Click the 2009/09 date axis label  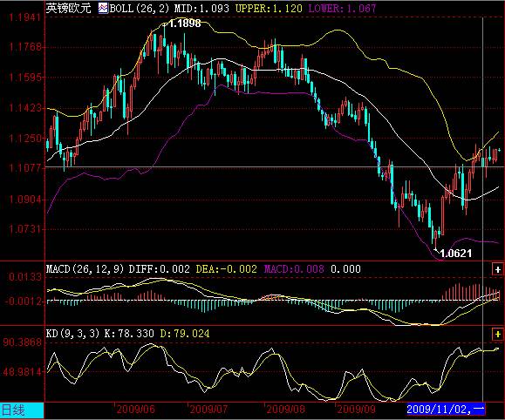(356, 410)
